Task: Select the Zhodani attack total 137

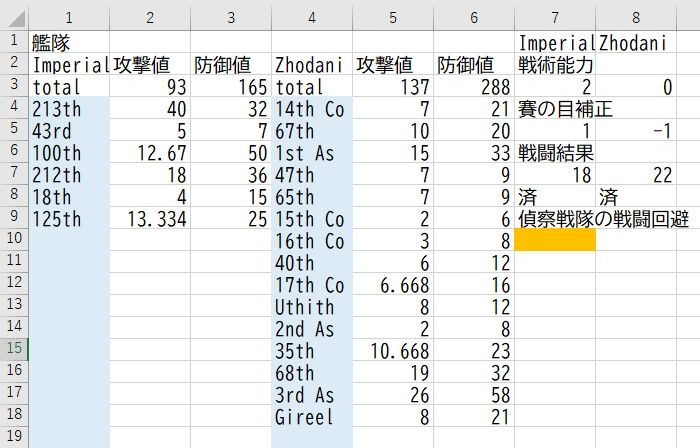Action: click(x=393, y=86)
